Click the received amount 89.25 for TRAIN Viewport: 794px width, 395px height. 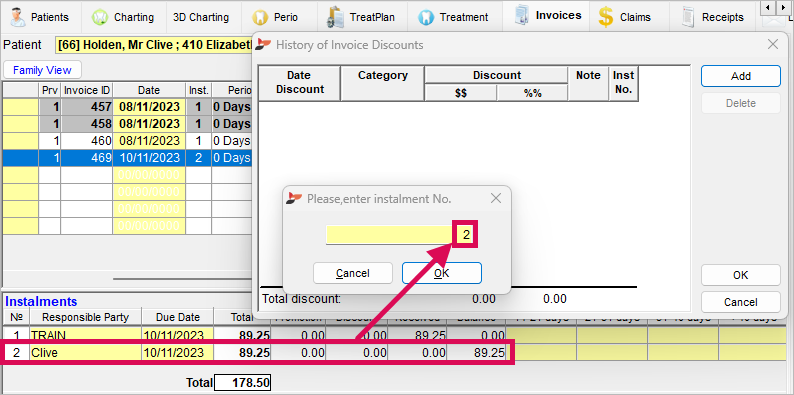pyautogui.click(x=417, y=335)
